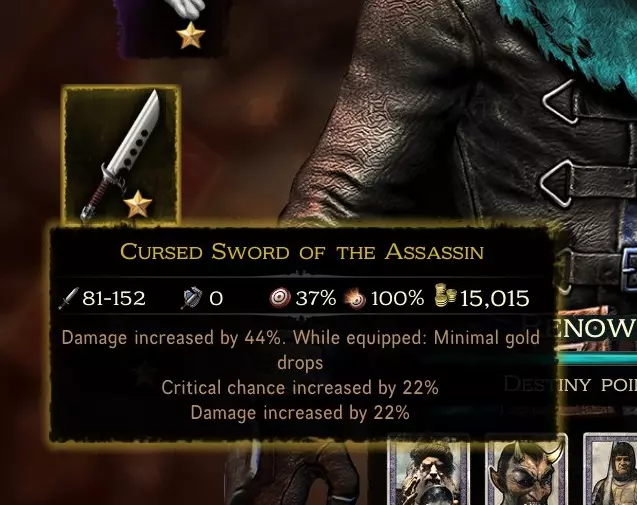Click the Cursed Sword of the Assassin title
Image resolution: width=637 pixels, height=505 pixels.
pyautogui.click(x=302, y=251)
